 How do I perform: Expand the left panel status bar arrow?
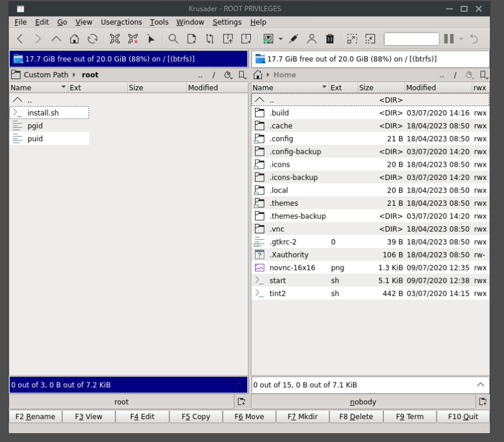pyautogui.click(x=239, y=385)
